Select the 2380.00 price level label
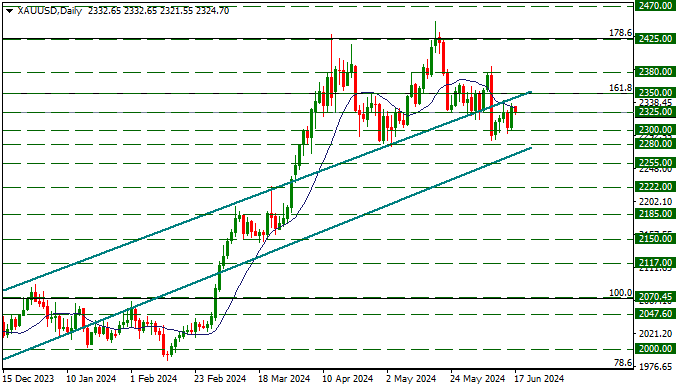 pos(655,71)
